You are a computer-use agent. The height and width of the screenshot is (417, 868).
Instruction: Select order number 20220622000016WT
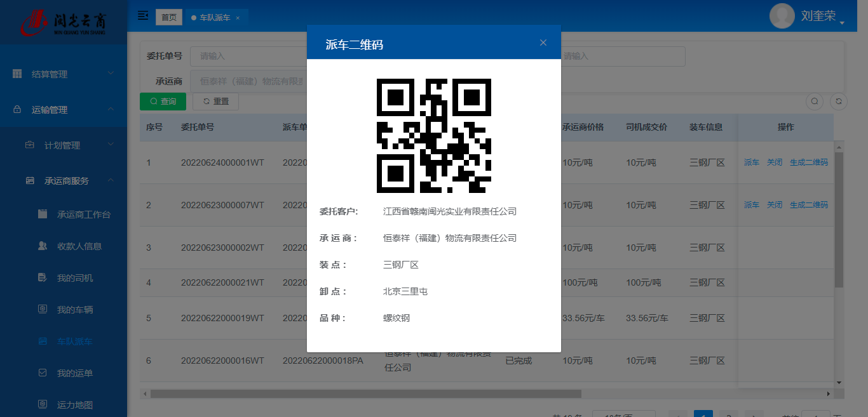222,361
